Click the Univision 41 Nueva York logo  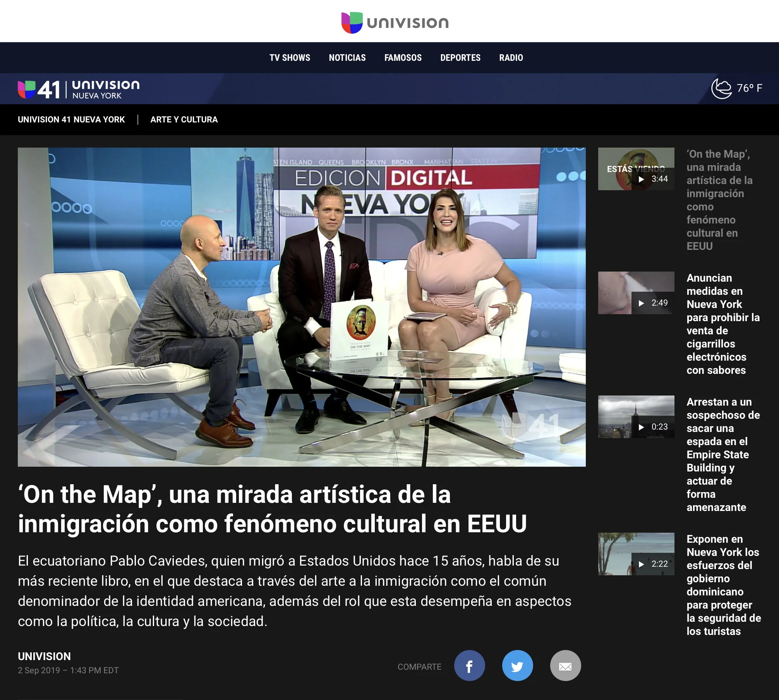coord(79,89)
